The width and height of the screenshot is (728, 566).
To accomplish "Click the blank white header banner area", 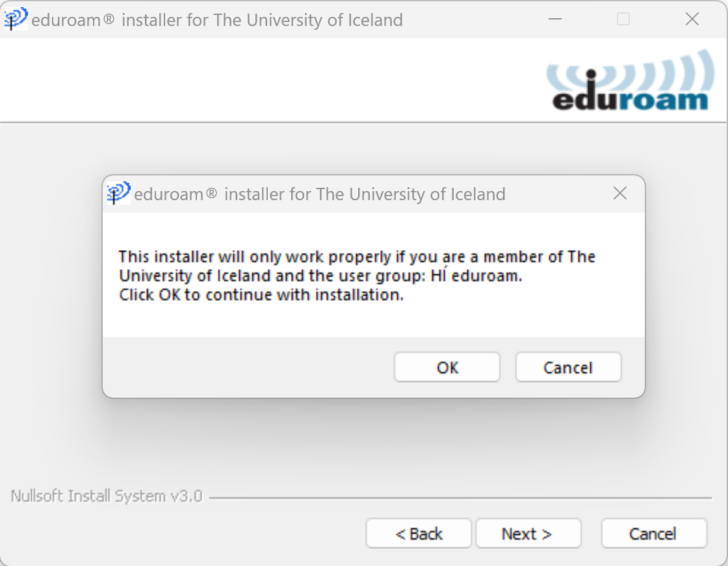I will pos(269,81).
